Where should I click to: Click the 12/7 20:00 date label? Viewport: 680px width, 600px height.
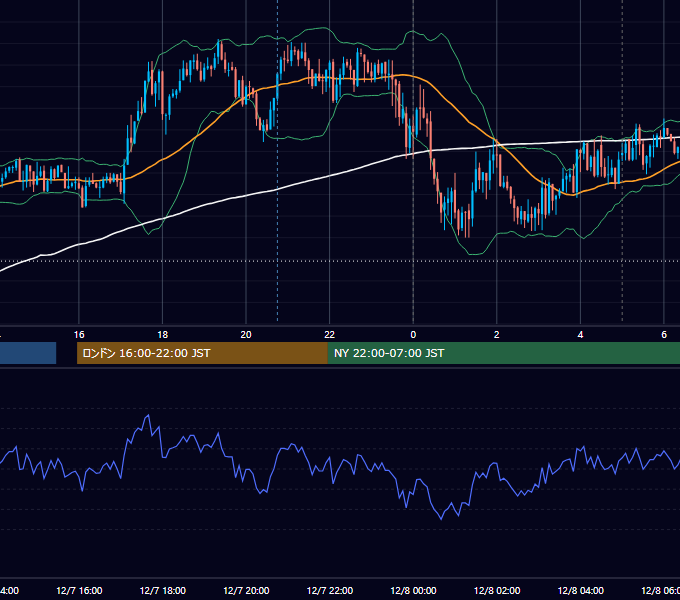[x=246, y=590]
